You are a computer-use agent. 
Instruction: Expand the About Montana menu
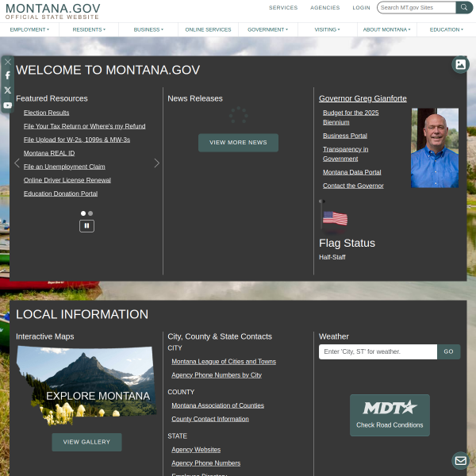(387, 30)
